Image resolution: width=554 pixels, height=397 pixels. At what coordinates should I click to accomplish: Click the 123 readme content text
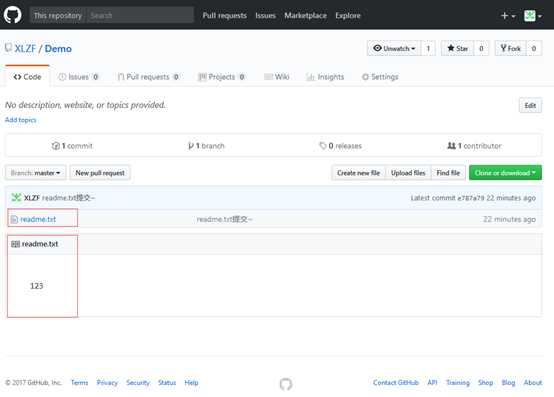point(37,286)
